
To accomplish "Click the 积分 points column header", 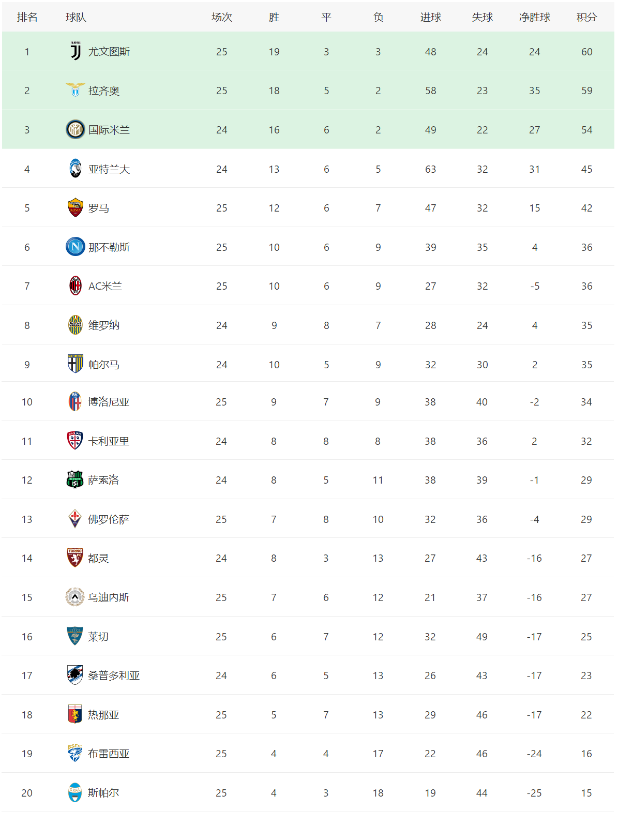I will click(586, 17).
